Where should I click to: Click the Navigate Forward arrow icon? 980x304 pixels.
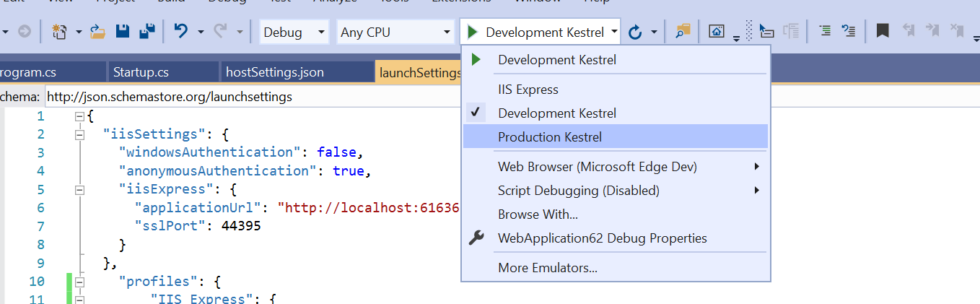point(25,32)
